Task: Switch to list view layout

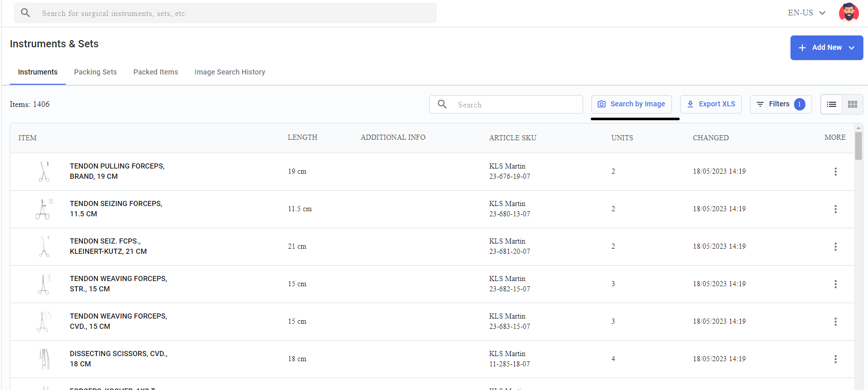Action: [x=832, y=104]
